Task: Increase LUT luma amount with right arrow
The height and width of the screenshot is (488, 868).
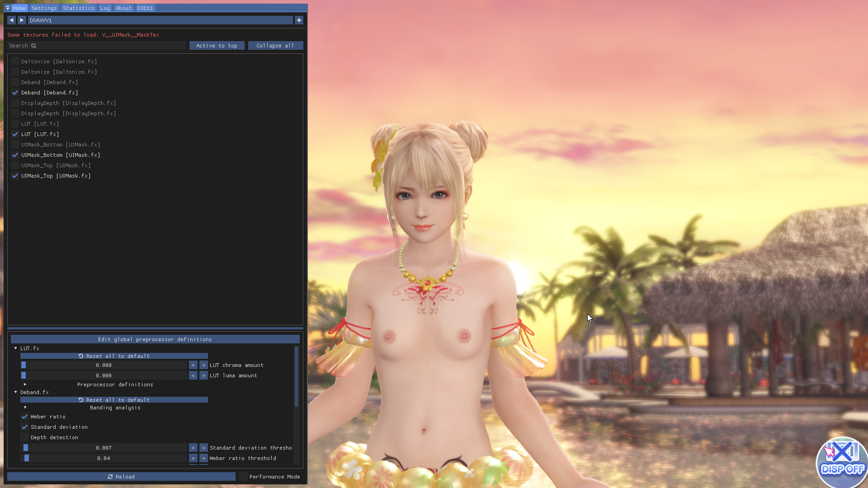Action: pyautogui.click(x=203, y=375)
